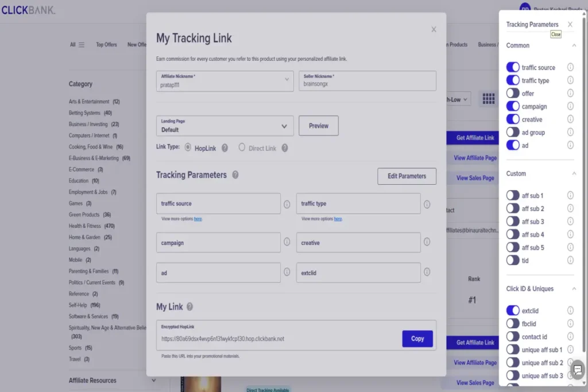The width and height of the screenshot is (588, 392).
Task: Enable the ad group toggle
Action: click(513, 132)
